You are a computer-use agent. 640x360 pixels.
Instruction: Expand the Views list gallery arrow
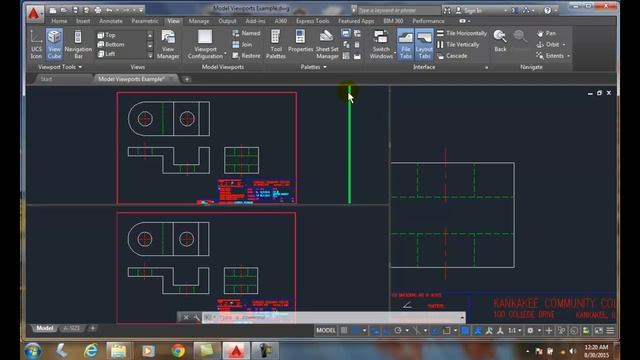tap(150, 56)
